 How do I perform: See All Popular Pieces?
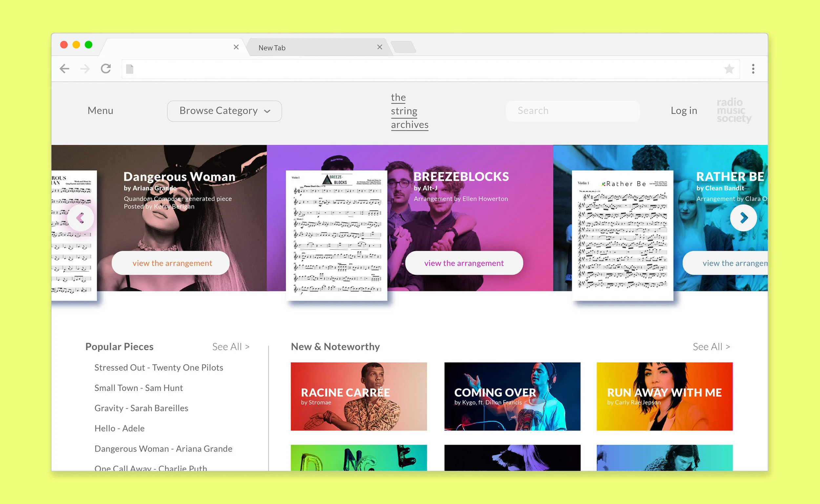(231, 347)
